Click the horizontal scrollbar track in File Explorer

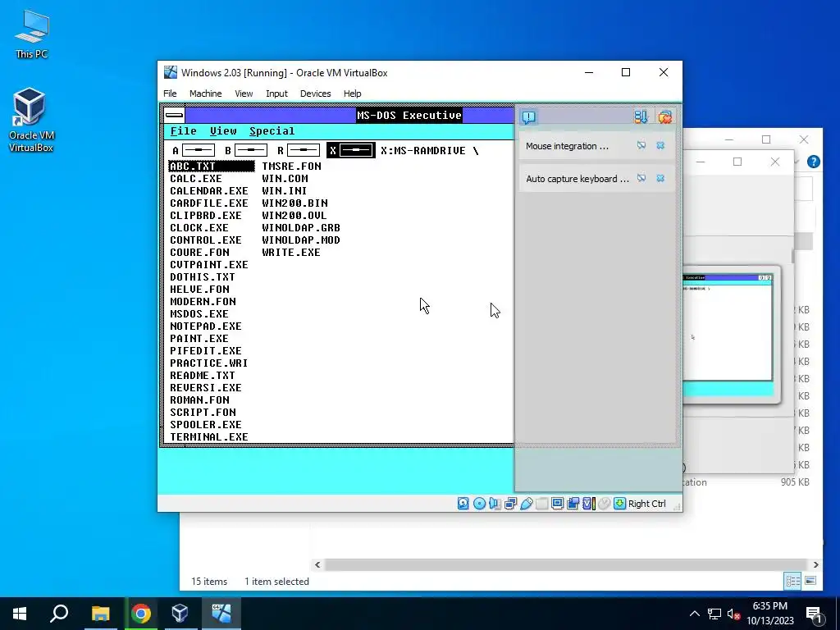pos(566,564)
